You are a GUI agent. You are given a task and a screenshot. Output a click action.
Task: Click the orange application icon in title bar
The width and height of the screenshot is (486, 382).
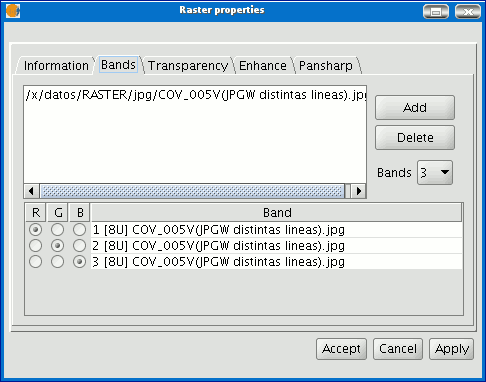point(13,11)
